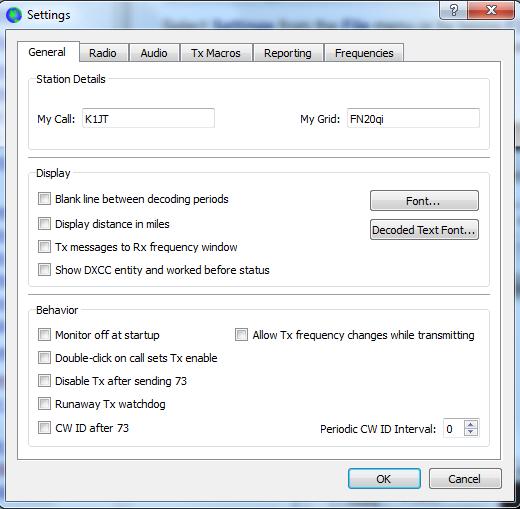
Task: Toggle Runaway Tx watchdog option
Action: 44,404
